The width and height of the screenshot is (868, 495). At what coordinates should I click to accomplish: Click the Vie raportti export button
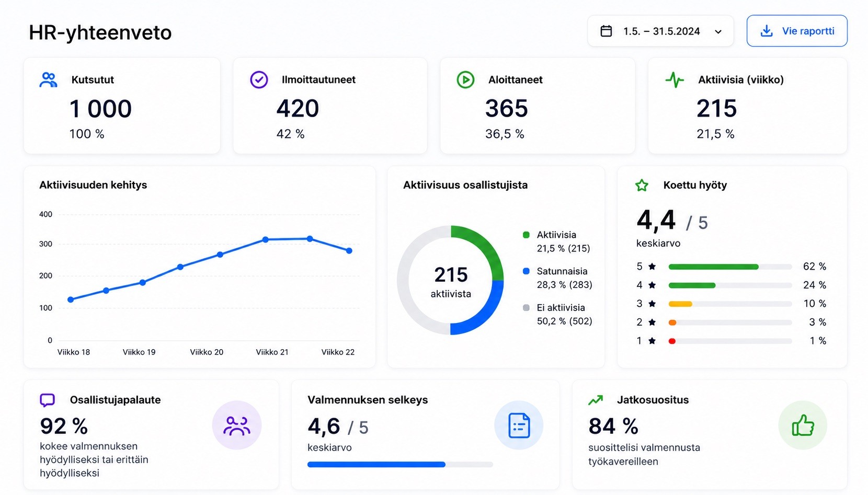(x=797, y=31)
